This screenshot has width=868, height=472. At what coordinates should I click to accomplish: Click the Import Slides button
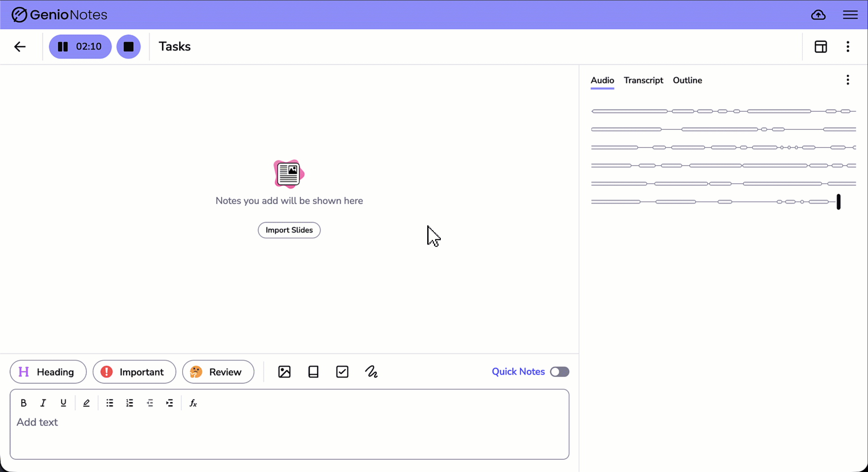click(289, 230)
